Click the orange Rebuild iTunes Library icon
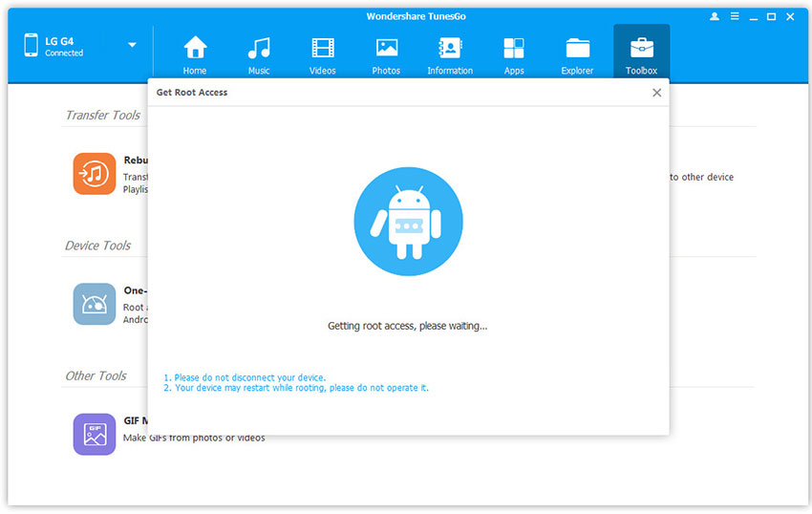The height and width of the screenshot is (514, 812). [94, 174]
